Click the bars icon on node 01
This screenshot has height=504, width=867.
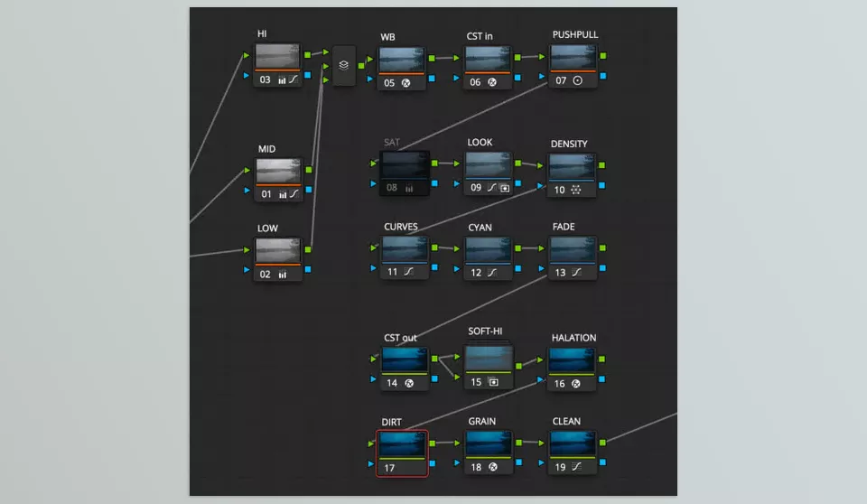tap(283, 195)
